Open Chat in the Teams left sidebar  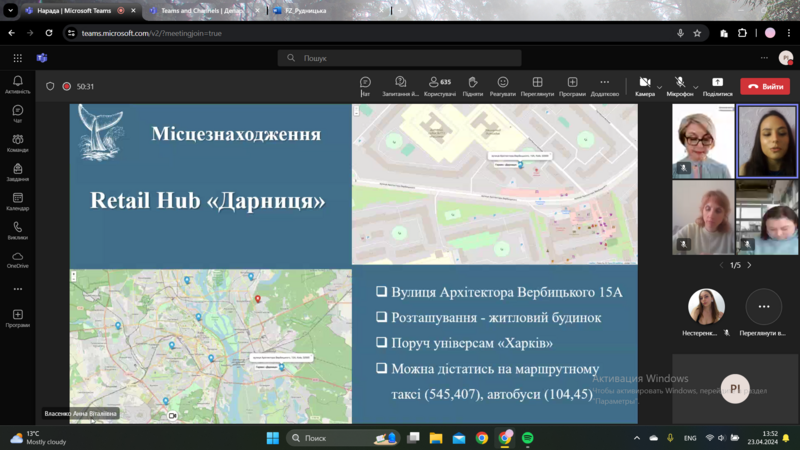[17, 114]
